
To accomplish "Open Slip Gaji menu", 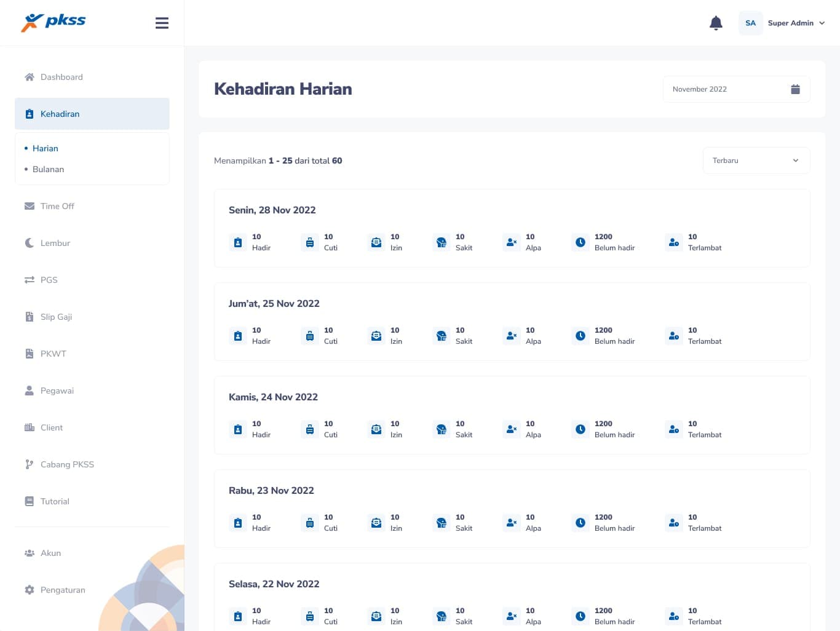I will coord(92,317).
